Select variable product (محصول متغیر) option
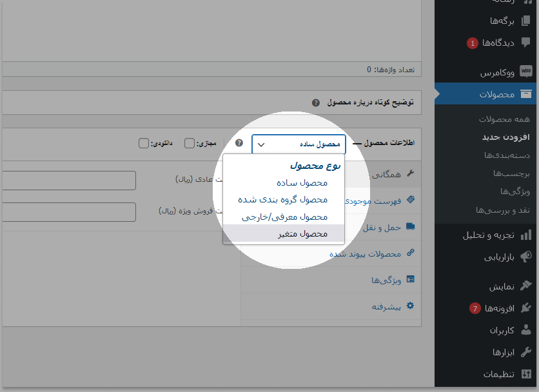Viewport: 539px width, 392px height. pos(302,233)
